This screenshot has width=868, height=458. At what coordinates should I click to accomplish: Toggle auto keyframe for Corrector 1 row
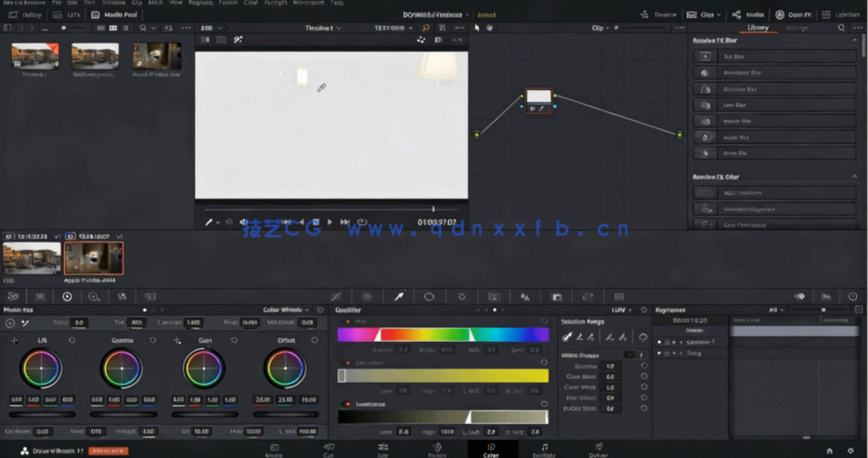click(x=673, y=342)
